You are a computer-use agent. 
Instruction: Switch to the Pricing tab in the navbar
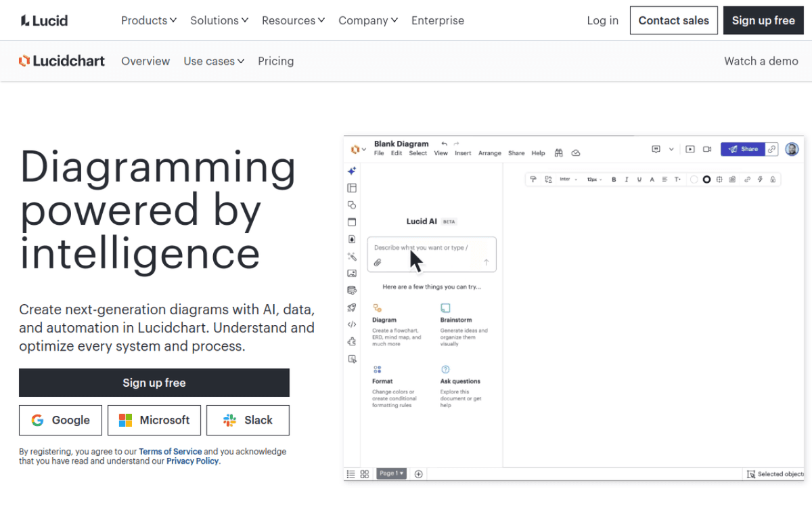click(275, 61)
